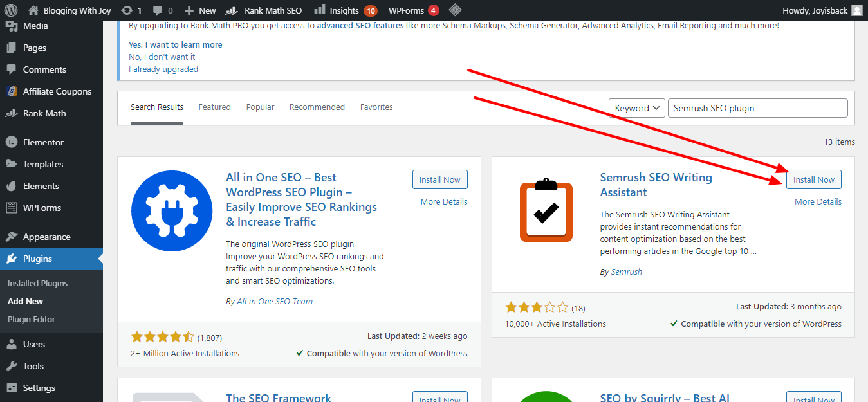The image size is (868, 402).
Task: Click the updates refresh icon
Action: pos(127,10)
